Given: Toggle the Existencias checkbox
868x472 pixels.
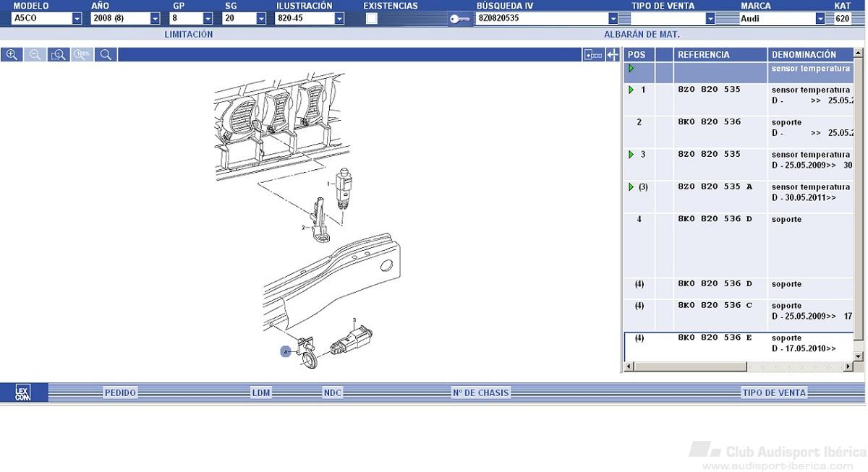Looking at the screenshot, I should point(372,19).
